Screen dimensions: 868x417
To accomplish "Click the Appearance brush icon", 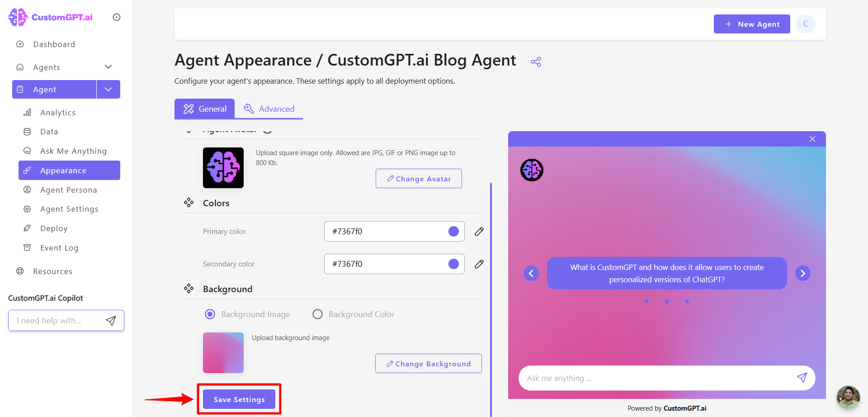I will (27, 171).
